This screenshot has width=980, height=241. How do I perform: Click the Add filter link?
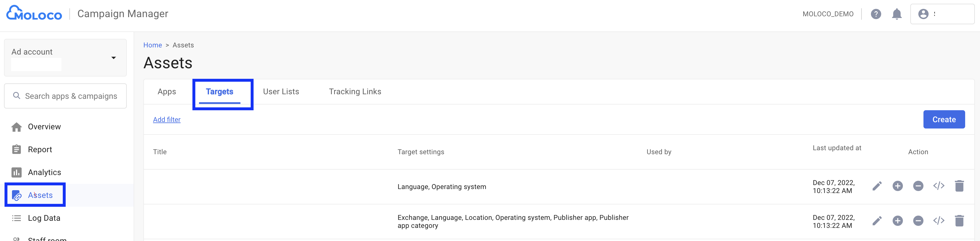click(167, 120)
